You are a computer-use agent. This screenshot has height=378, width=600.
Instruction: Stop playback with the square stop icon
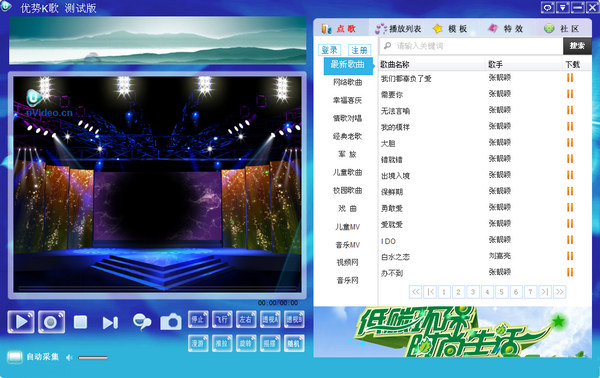(80, 322)
